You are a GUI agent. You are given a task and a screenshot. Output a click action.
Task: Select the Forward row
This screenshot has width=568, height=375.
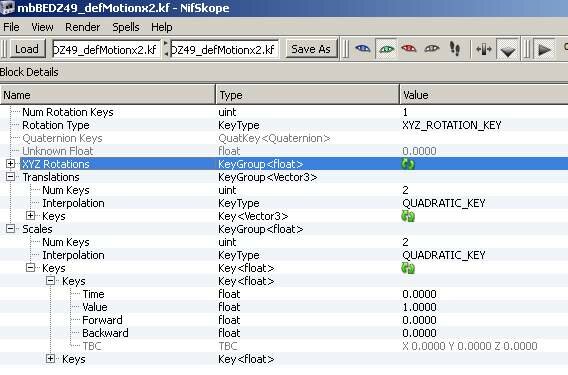[284, 320]
